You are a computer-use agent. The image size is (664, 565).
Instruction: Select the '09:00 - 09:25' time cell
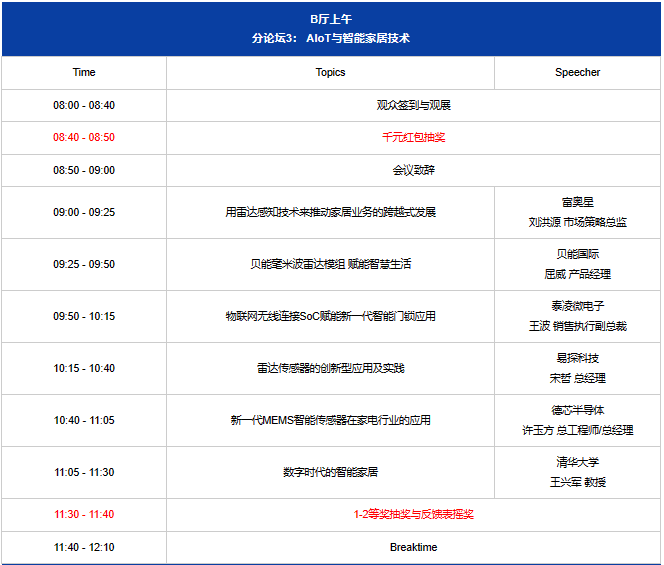[84, 212]
